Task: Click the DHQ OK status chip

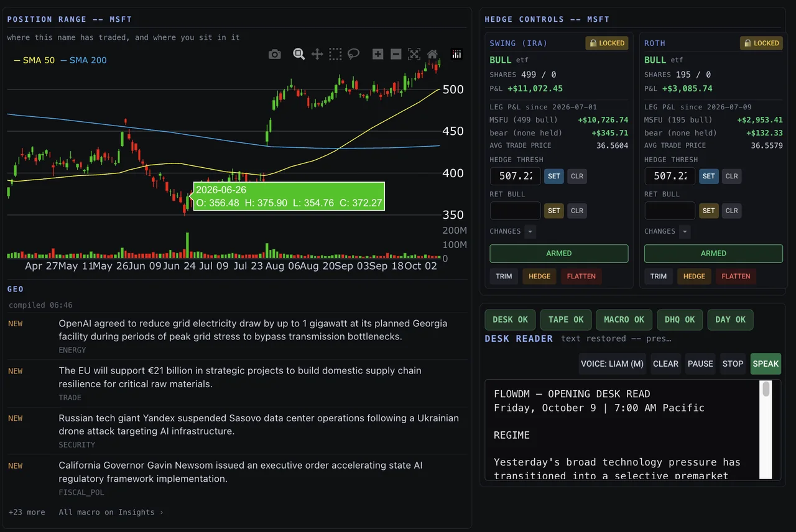Action: click(x=680, y=319)
